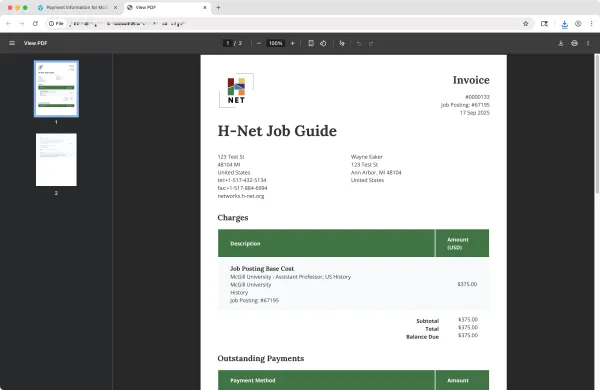
Task: Click the 'Wayne Baker' name
Action: [x=367, y=157]
